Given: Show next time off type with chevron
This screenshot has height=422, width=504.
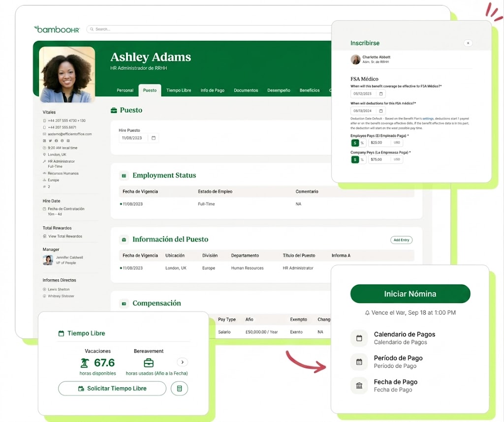Looking at the screenshot, I should point(182,362).
